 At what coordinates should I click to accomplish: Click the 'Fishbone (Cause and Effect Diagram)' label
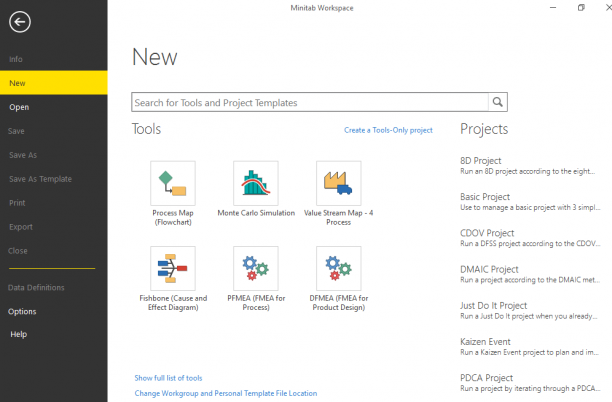[x=173, y=302]
